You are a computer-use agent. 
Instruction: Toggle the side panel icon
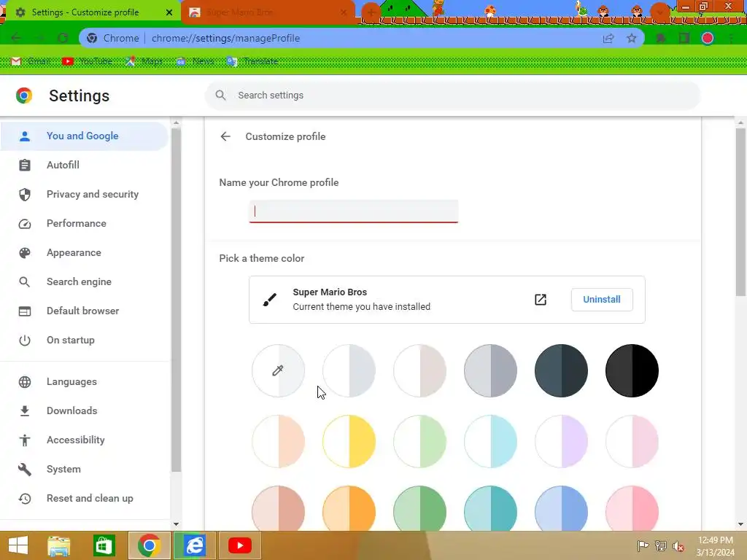click(684, 38)
